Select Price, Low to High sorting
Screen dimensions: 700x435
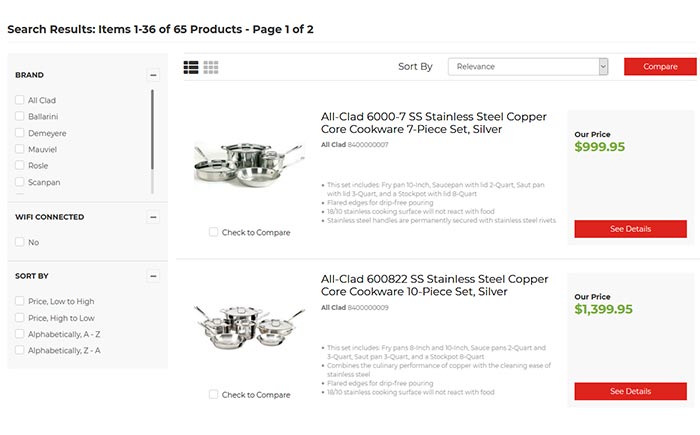20,301
